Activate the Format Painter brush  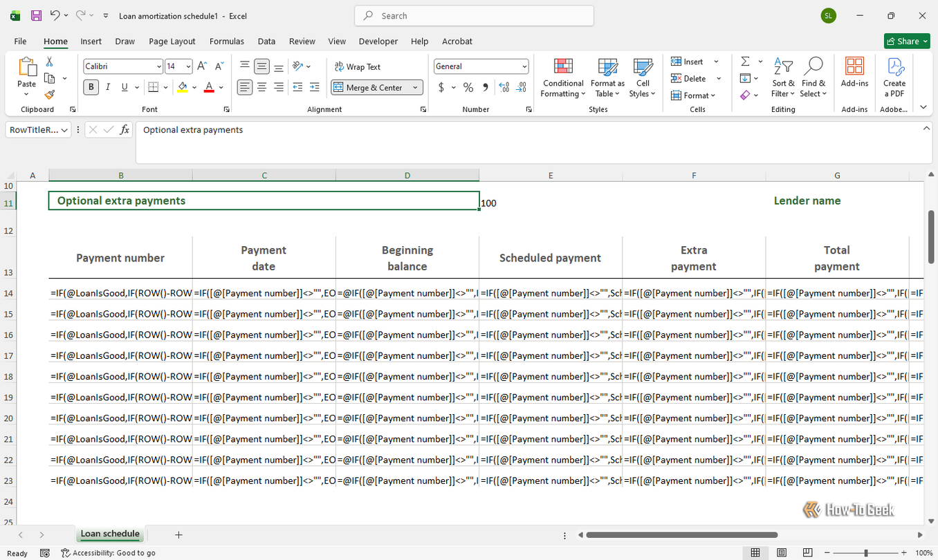[49, 95]
